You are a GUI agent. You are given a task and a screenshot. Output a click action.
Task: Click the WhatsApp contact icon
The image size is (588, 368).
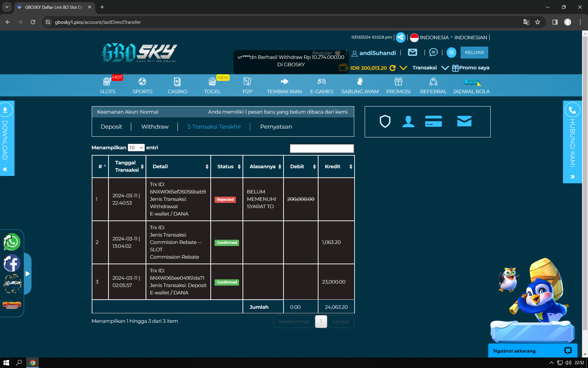coord(12,242)
